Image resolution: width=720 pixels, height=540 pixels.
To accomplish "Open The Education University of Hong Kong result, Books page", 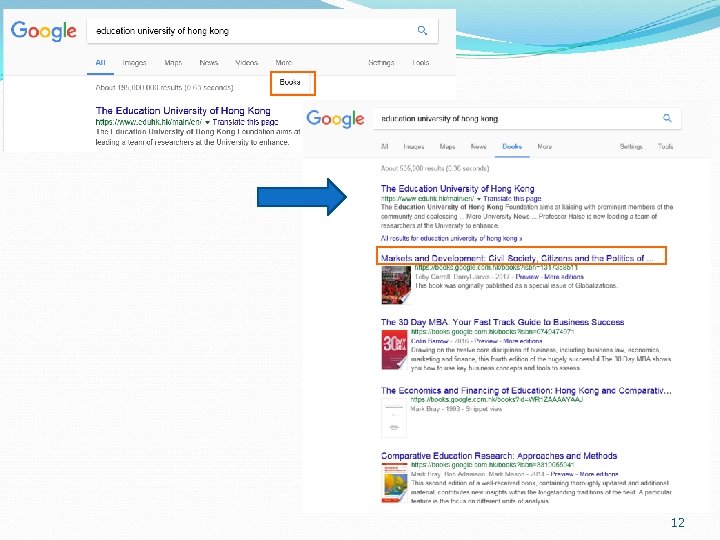I will 457,189.
